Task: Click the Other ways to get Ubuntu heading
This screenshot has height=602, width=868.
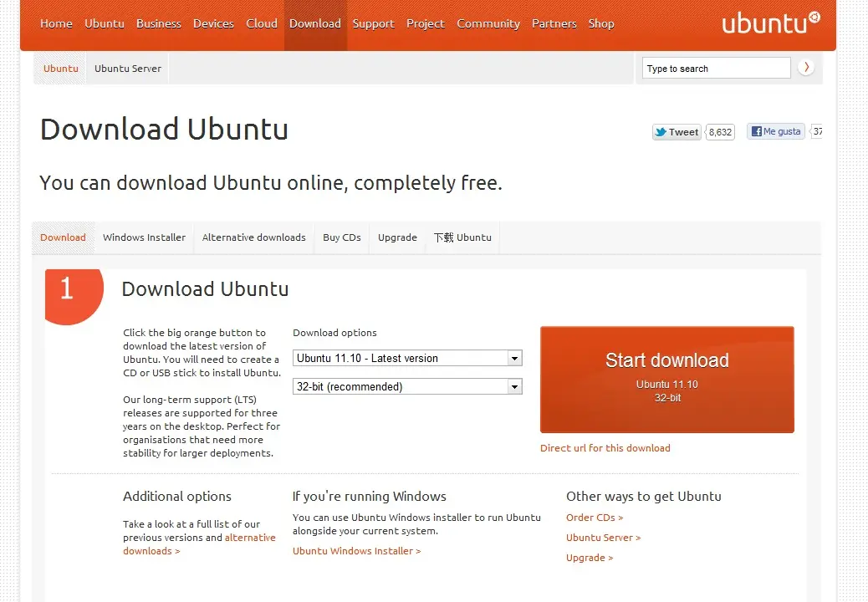Action: click(643, 497)
